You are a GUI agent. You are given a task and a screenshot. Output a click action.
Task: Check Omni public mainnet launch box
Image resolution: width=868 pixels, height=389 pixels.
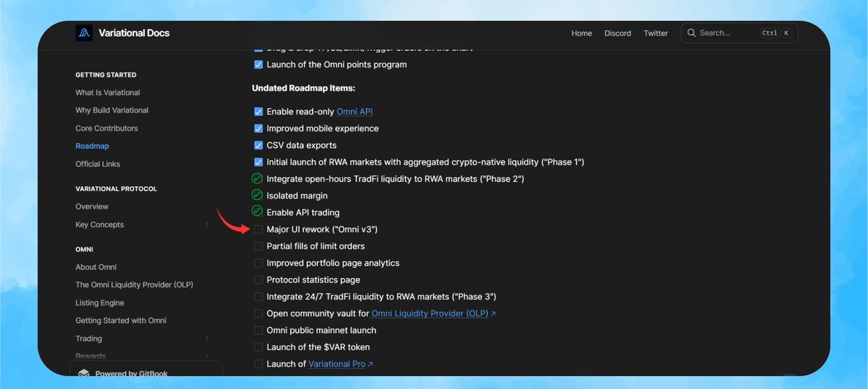click(258, 330)
